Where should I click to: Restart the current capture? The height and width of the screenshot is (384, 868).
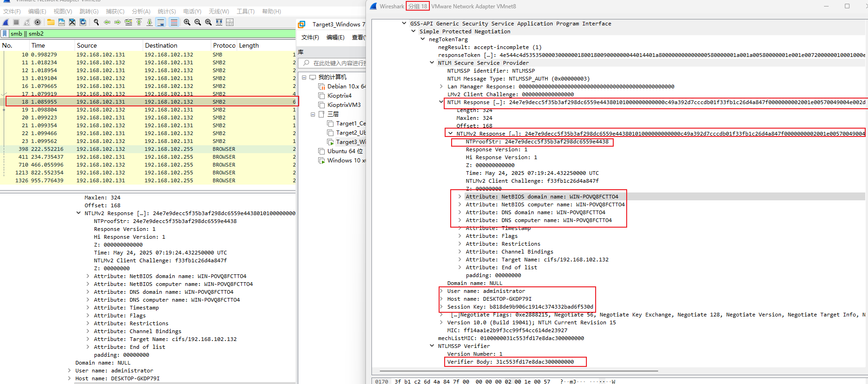[x=27, y=22]
